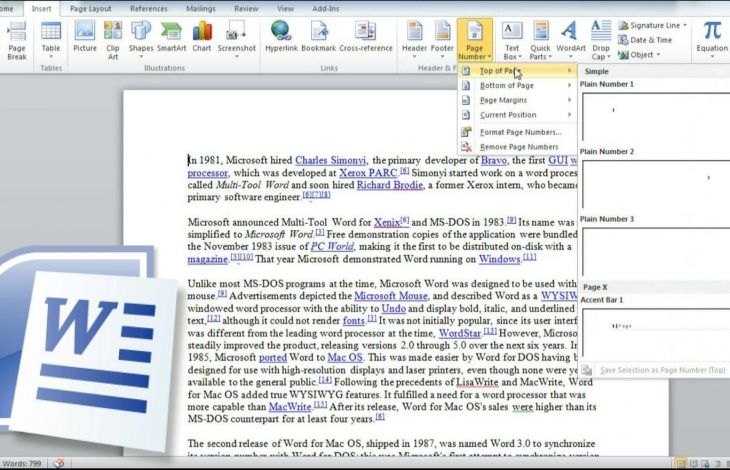Open the WordArt gallery

571,40
